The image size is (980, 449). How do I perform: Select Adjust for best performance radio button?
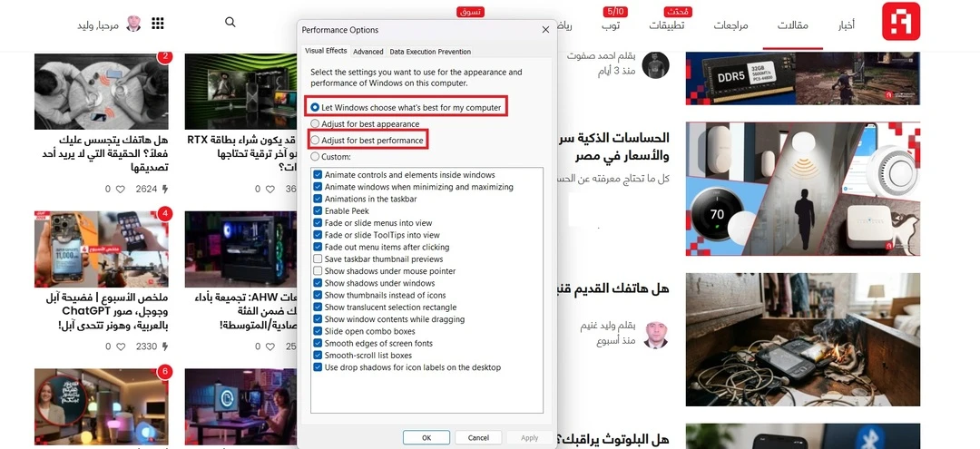click(315, 141)
